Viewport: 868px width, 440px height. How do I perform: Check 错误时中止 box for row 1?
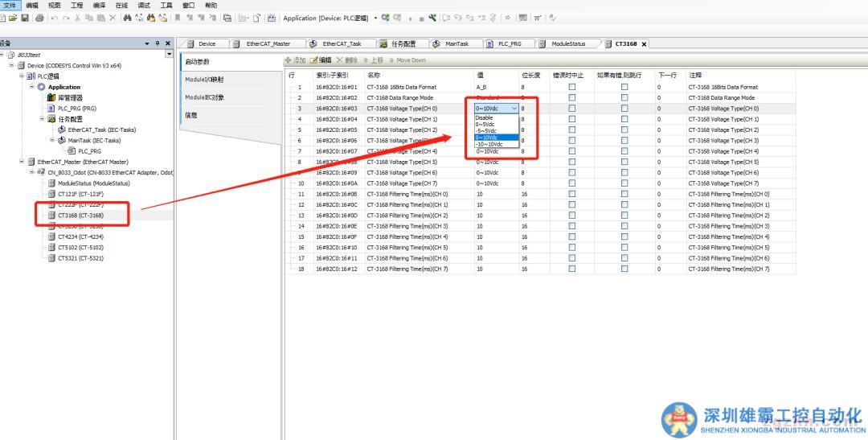572,87
